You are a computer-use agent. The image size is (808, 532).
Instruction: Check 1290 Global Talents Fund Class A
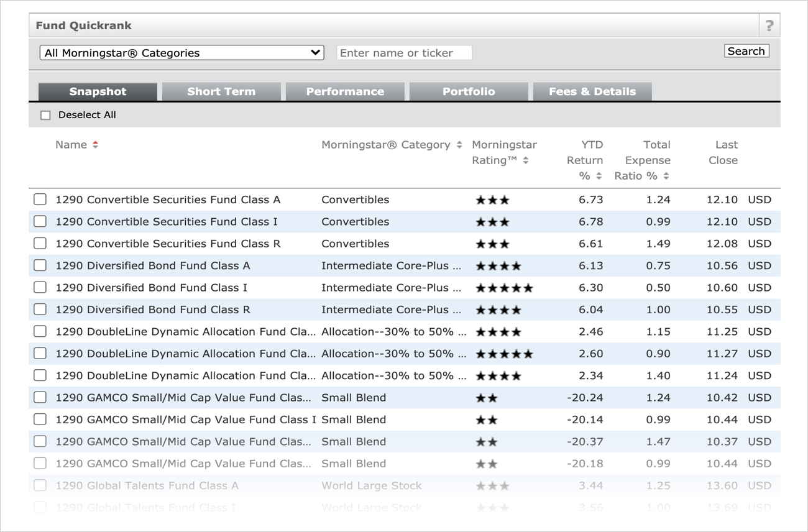pos(40,485)
